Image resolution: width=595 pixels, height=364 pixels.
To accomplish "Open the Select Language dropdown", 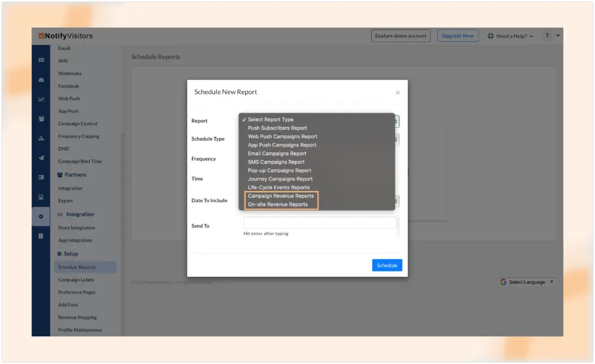I will tap(527, 282).
